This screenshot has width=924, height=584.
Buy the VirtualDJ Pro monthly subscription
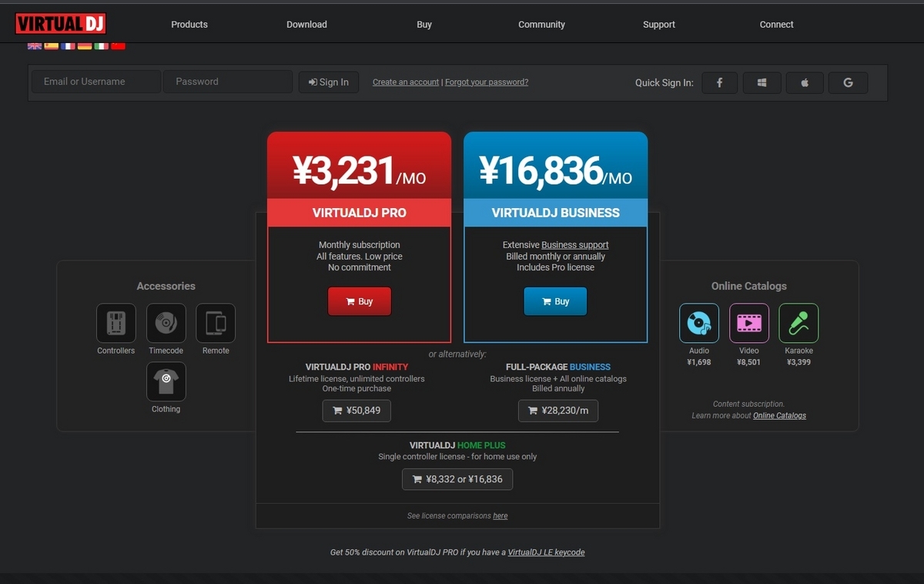[360, 301]
